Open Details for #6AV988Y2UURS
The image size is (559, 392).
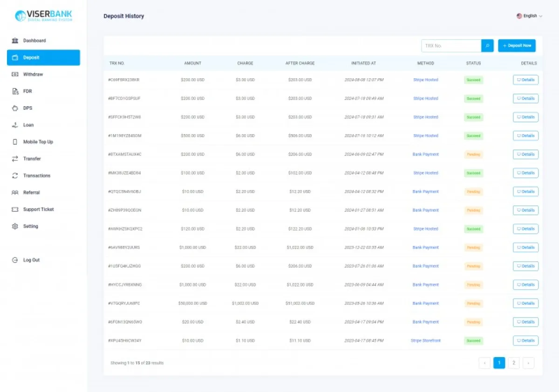coord(525,248)
